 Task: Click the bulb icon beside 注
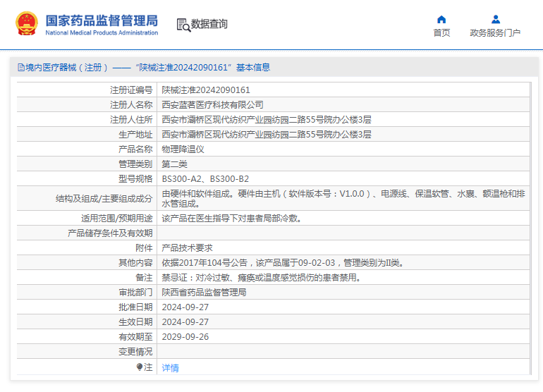140,367
